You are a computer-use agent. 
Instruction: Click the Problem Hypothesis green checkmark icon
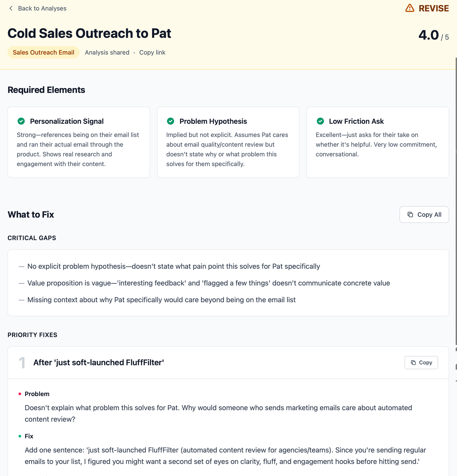pos(170,121)
